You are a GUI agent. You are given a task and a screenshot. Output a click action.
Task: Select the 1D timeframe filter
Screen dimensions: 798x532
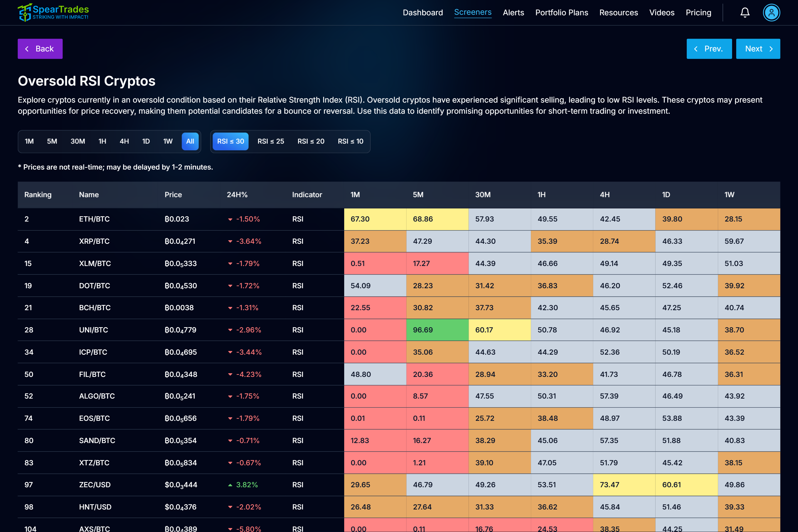tap(146, 141)
